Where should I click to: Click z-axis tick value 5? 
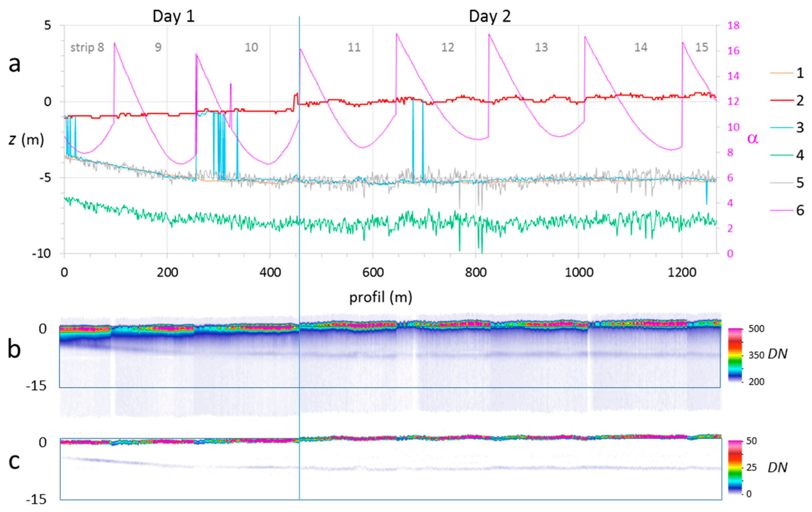(x=48, y=25)
